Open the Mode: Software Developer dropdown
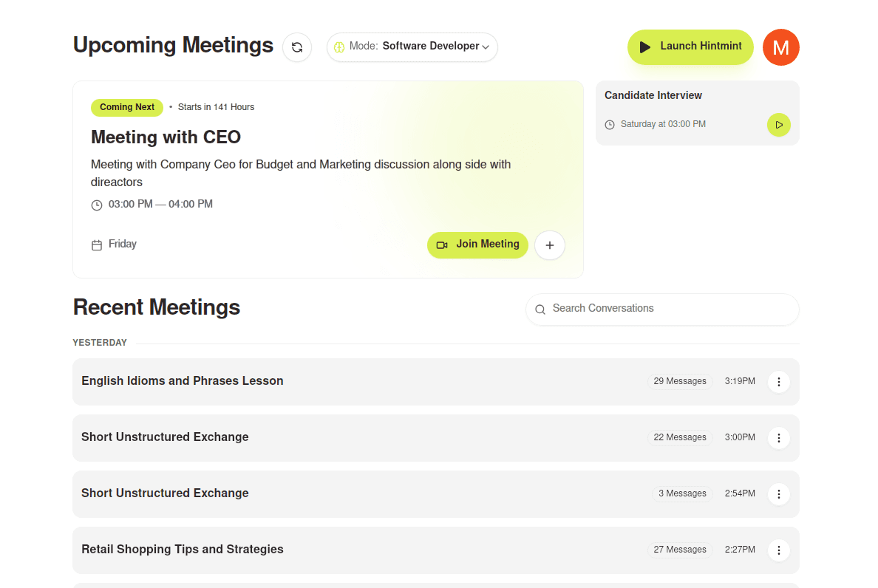Image resolution: width=878 pixels, height=588 pixels. point(412,47)
